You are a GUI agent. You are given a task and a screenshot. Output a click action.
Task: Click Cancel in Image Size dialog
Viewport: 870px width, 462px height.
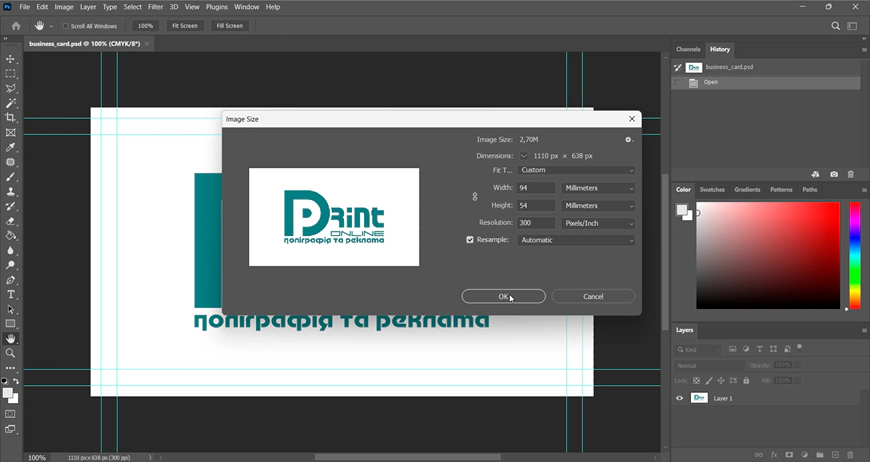coord(593,296)
